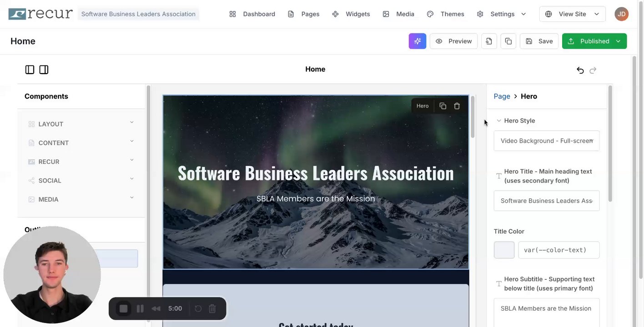Click the hero heading on the canvas
Image resolution: width=644 pixels, height=327 pixels.
316,173
